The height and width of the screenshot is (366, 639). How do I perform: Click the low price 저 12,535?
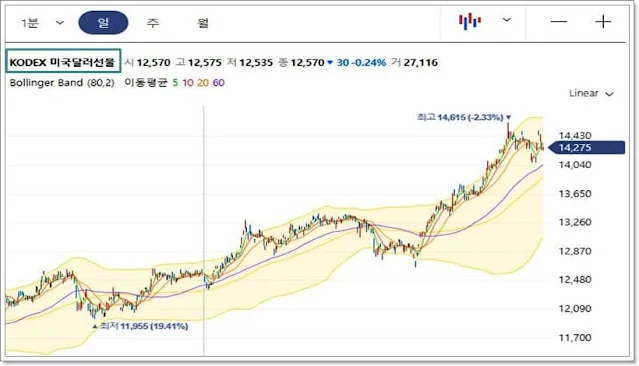click(x=249, y=62)
